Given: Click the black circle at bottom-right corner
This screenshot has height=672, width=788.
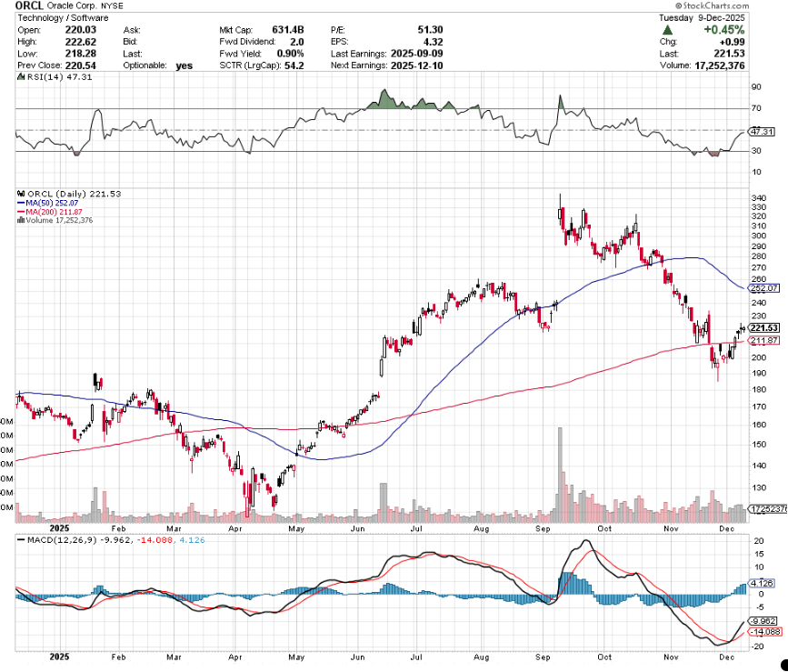Looking at the screenshot, I should pos(782,665).
